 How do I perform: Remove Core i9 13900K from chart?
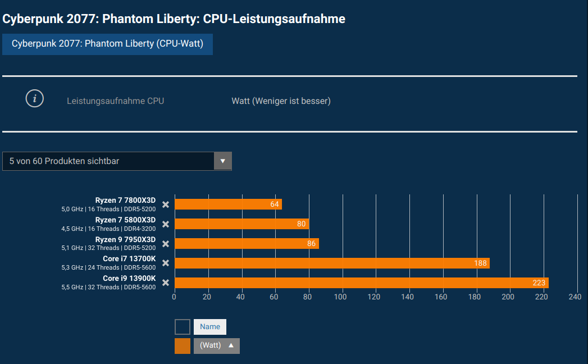[x=165, y=283]
